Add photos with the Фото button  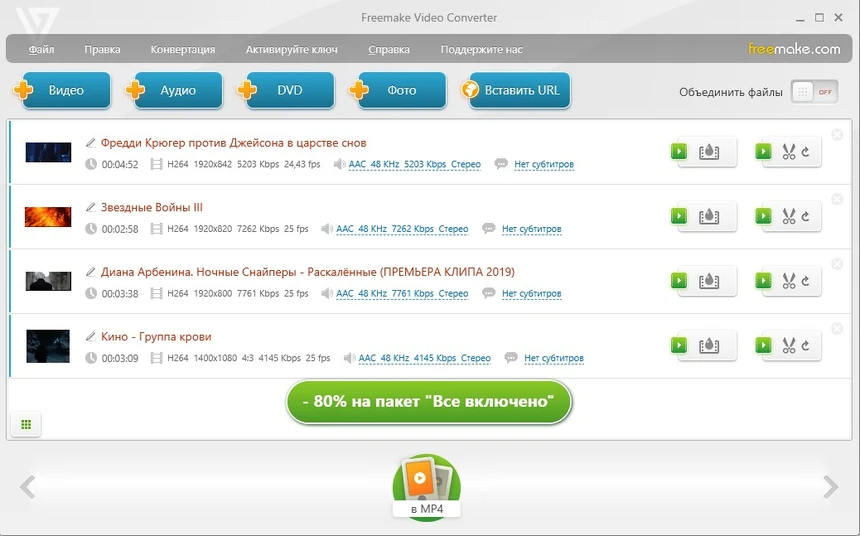pos(398,90)
